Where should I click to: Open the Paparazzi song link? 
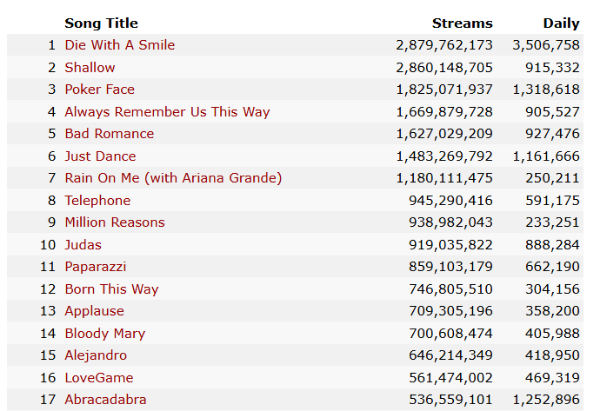click(x=97, y=267)
